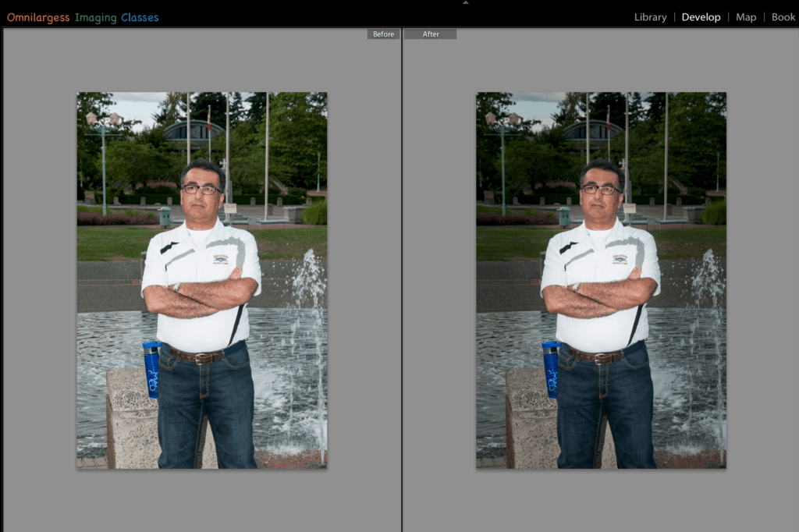Open the Library module
This screenshot has height=532, width=799.
650,16
